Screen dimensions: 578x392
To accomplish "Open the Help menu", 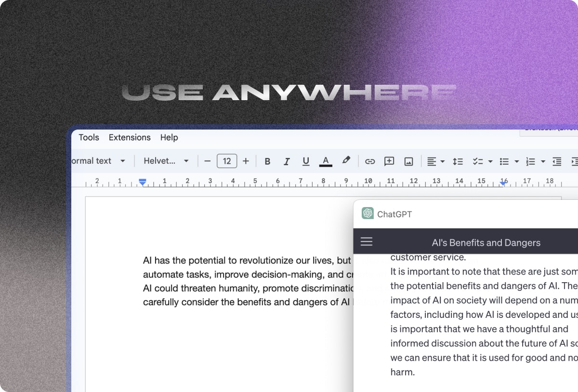I will coord(169,137).
